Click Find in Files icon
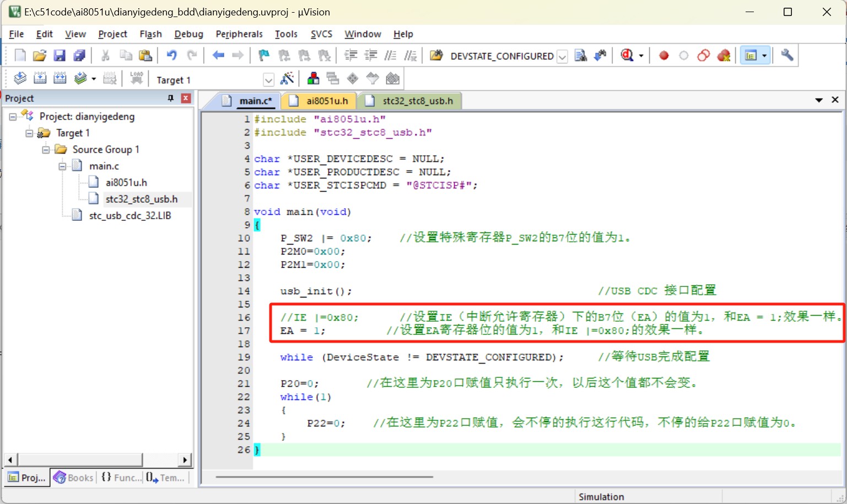Screen dimensions: 847x504 (x=436, y=55)
